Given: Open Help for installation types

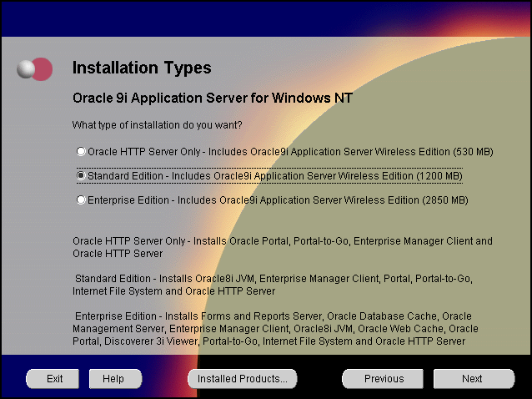Looking at the screenshot, I should click(x=115, y=379).
